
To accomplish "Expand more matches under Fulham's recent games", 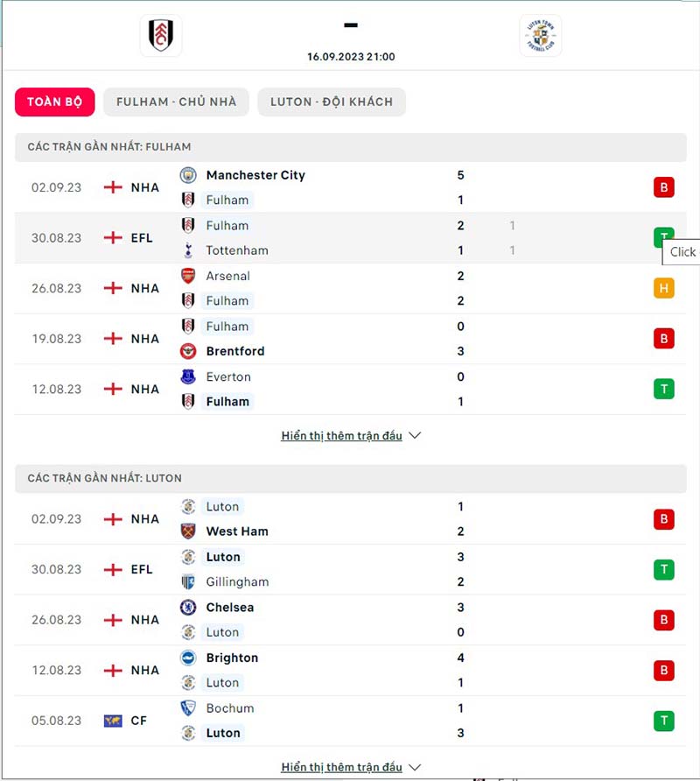I will 414,435.
